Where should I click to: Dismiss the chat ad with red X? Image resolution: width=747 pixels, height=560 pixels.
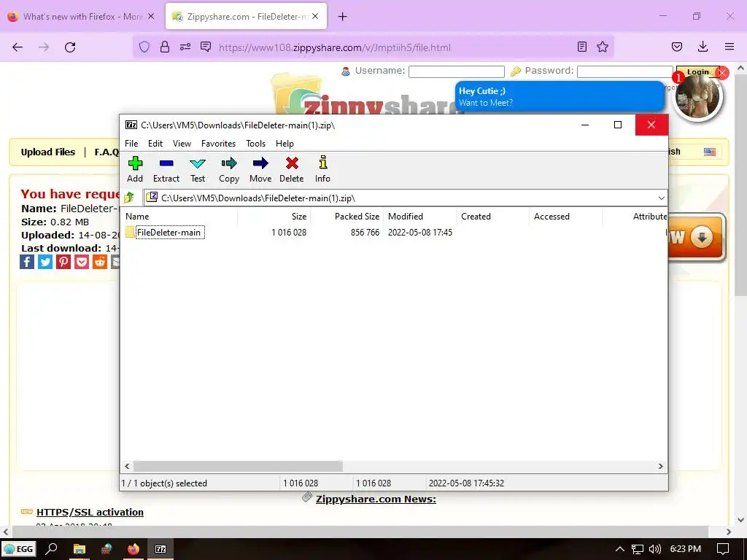(x=723, y=73)
